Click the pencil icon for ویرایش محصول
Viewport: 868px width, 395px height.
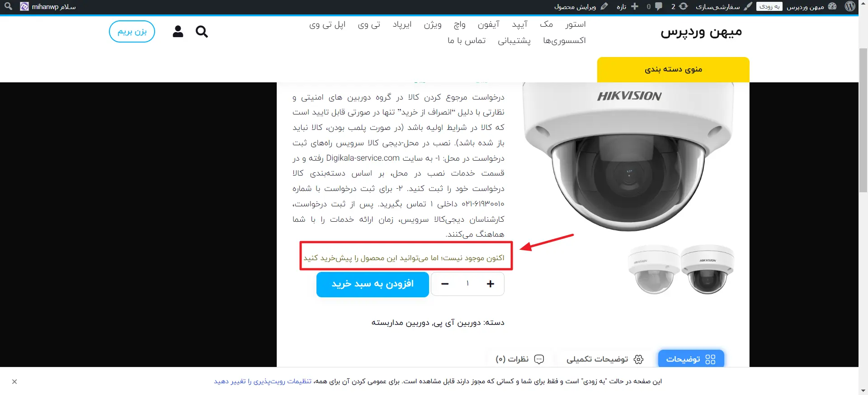pyautogui.click(x=604, y=6)
